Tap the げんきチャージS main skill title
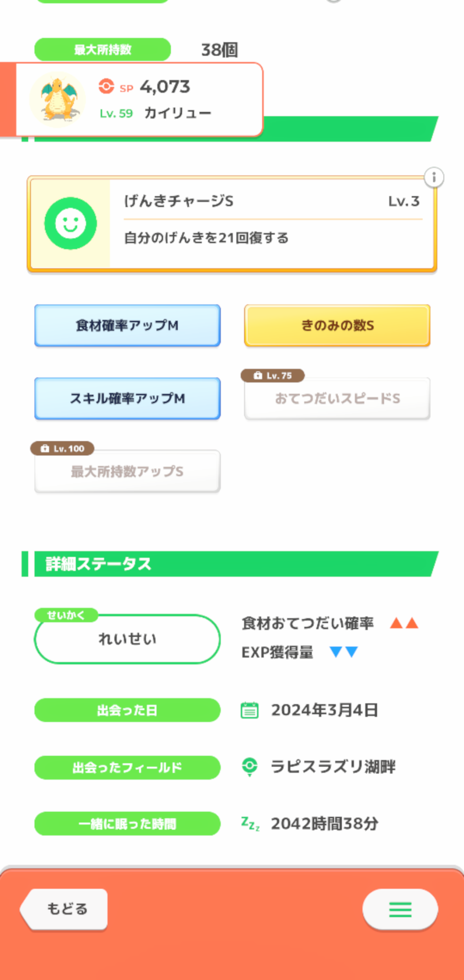464x980 pixels. [x=179, y=201]
